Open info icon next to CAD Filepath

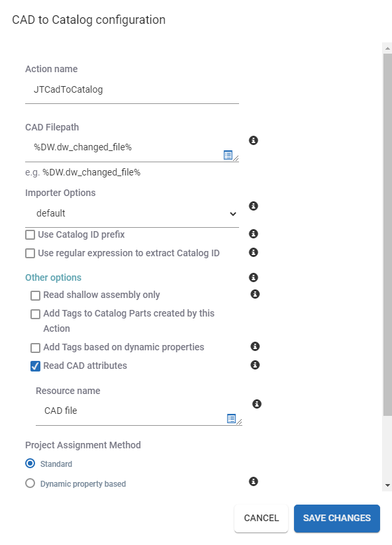click(254, 140)
